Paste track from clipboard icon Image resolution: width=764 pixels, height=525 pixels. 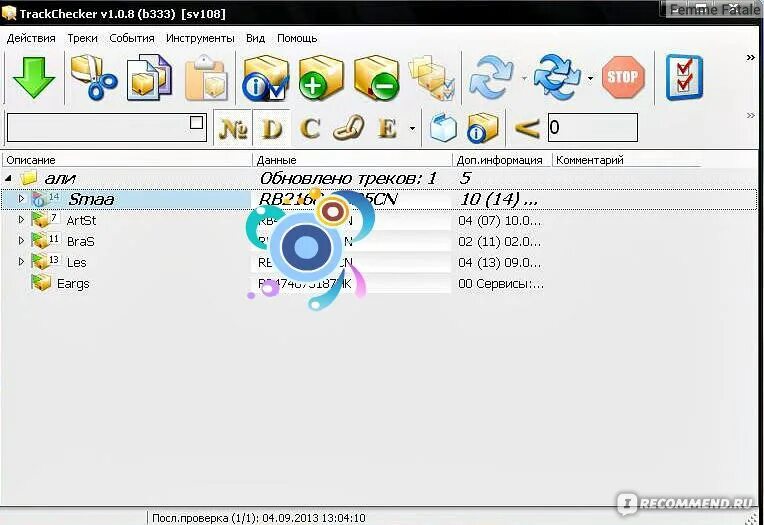click(x=206, y=78)
